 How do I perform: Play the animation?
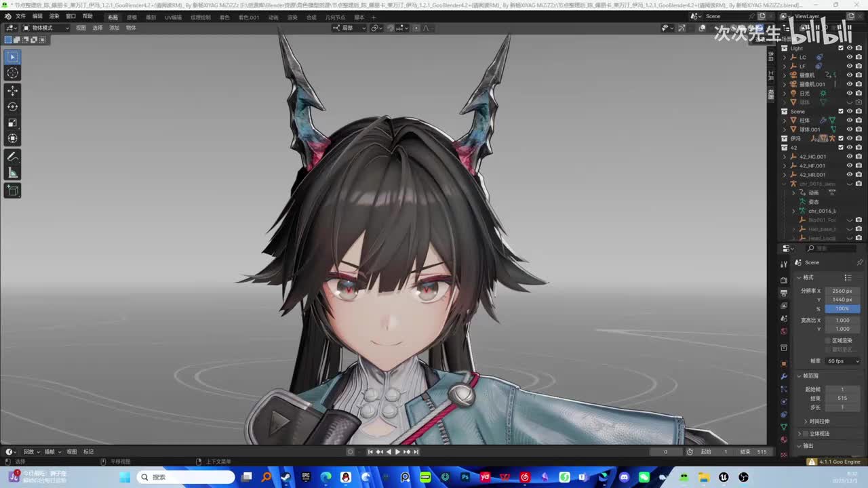point(397,452)
